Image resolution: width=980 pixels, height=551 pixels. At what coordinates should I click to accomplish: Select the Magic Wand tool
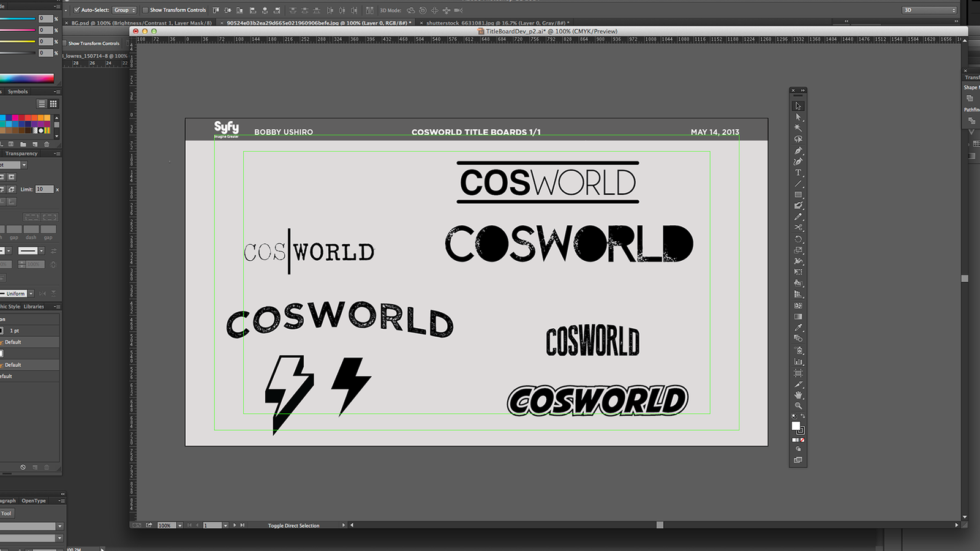coord(798,128)
